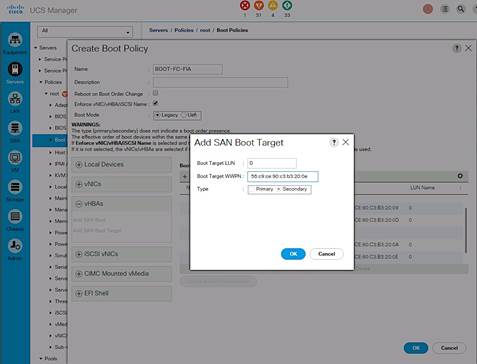
Task: Collapse the Policies tree node
Action: pos(41,82)
